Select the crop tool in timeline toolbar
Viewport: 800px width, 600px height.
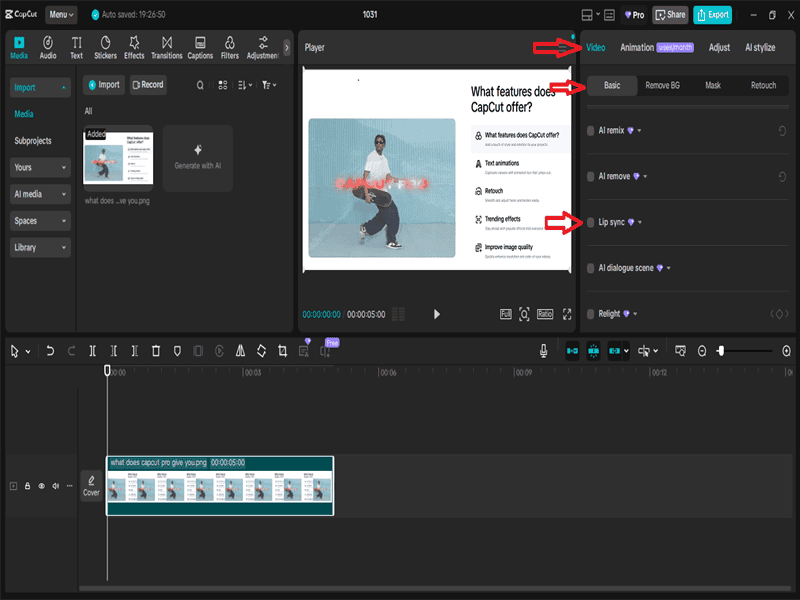click(x=283, y=351)
